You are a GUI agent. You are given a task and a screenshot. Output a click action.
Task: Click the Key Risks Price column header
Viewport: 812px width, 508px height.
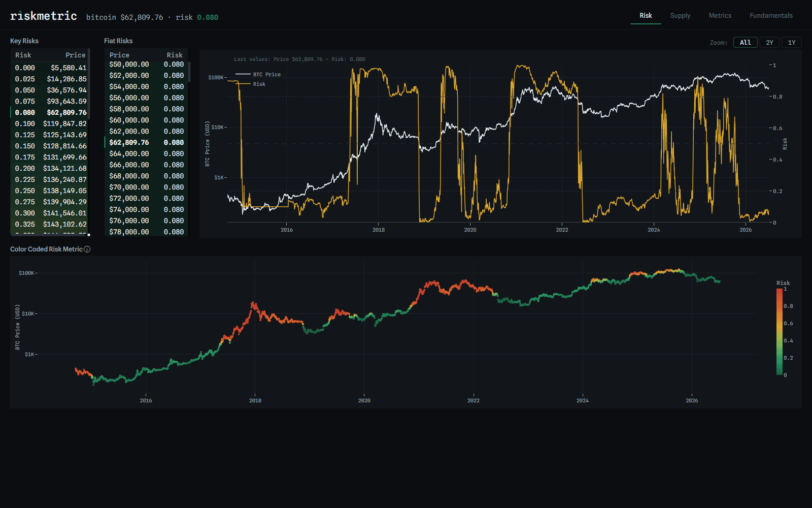[76, 55]
